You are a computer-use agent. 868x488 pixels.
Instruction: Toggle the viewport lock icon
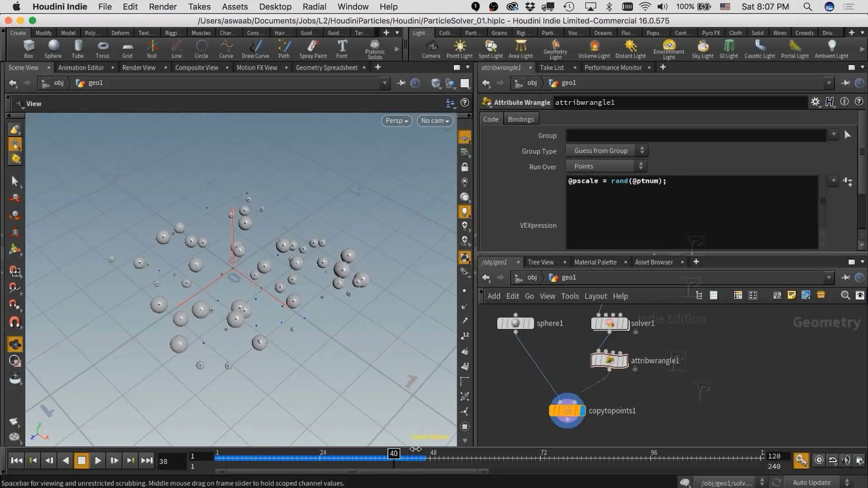(465, 167)
